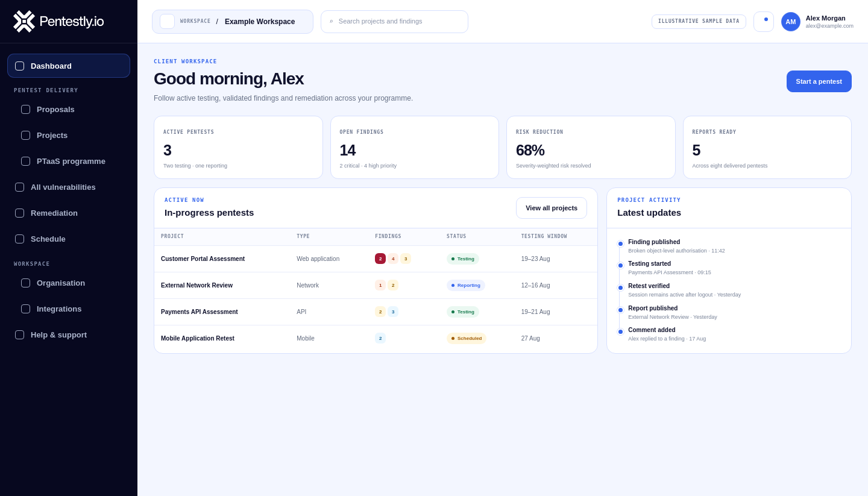Click the 27 Aug testing window
868x496 pixels.
[530, 339]
